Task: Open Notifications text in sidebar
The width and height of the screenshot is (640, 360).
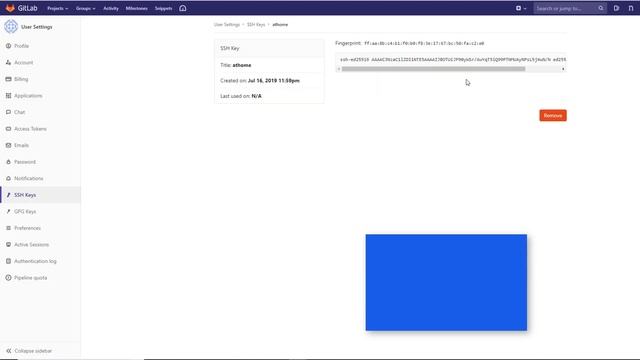Action: 29,178
